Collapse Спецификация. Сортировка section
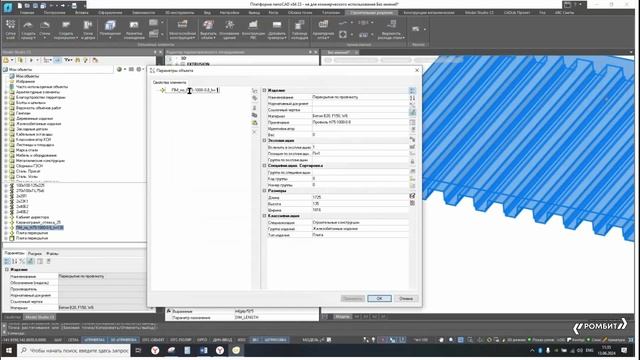Viewport: 640px width, 360px height. 264,166
